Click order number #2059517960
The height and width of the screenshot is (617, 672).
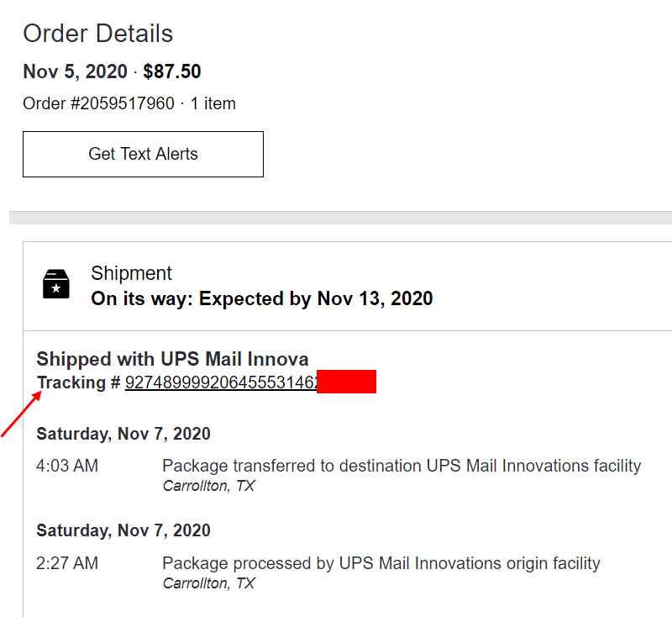click(x=98, y=103)
